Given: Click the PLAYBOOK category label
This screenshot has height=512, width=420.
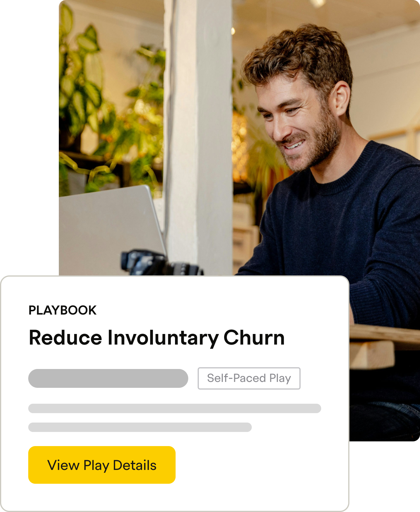Looking at the screenshot, I should coord(62,310).
